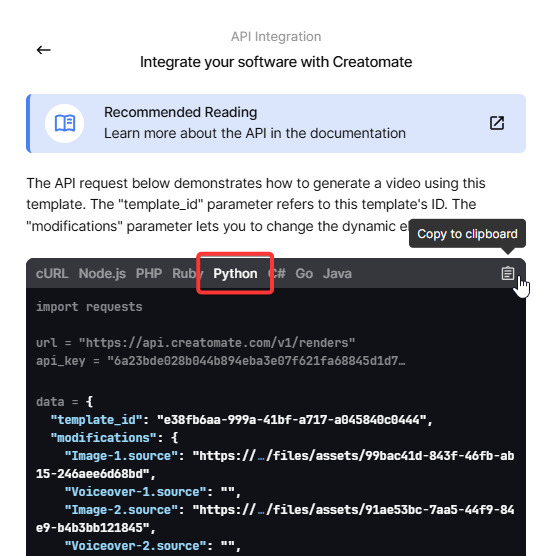Open the Recommended Reading banner
This screenshot has width=551, height=556.
click(x=276, y=123)
